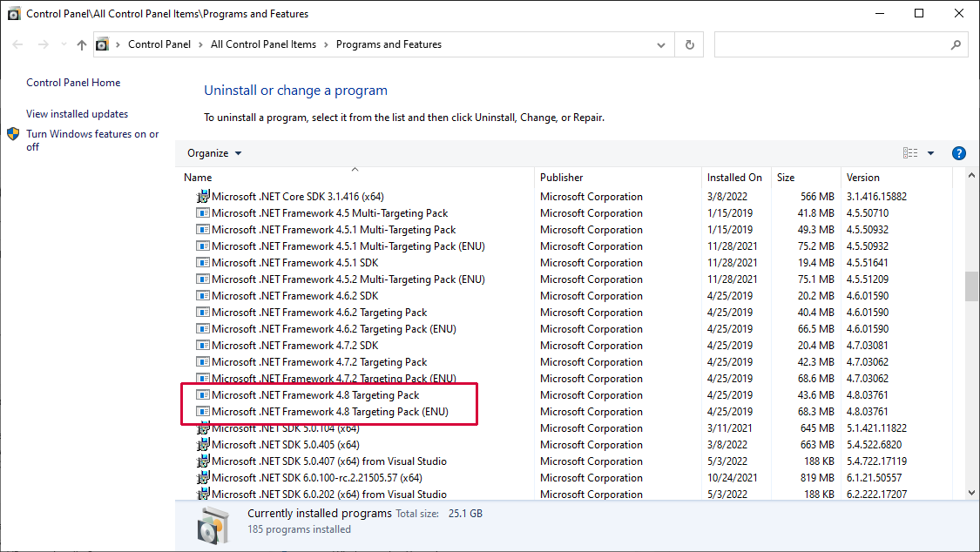Expand the chevron after Control Panel breadcrumb
The height and width of the screenshot is (552, 980).
pos(200,44)
